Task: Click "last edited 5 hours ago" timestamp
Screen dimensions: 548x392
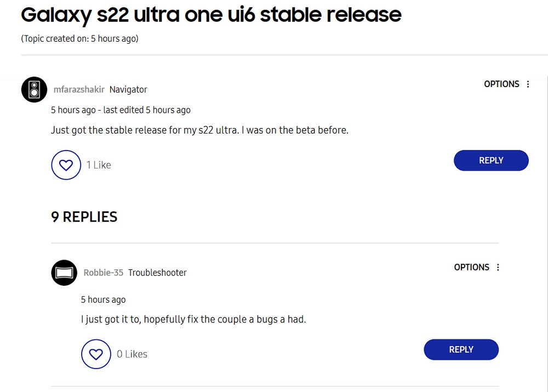Action: pyautogui.click(x=147, y=110)
